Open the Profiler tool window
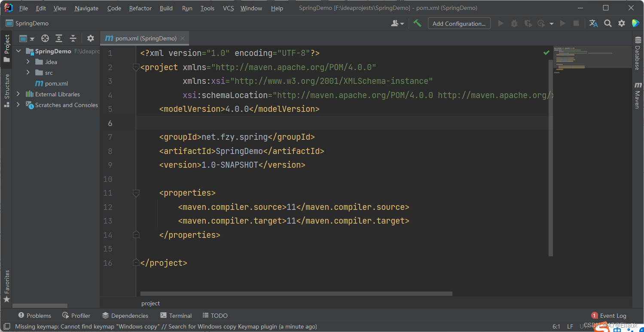Image resolution: width=644 pixels, height=332 pixels. click(76, 315)
